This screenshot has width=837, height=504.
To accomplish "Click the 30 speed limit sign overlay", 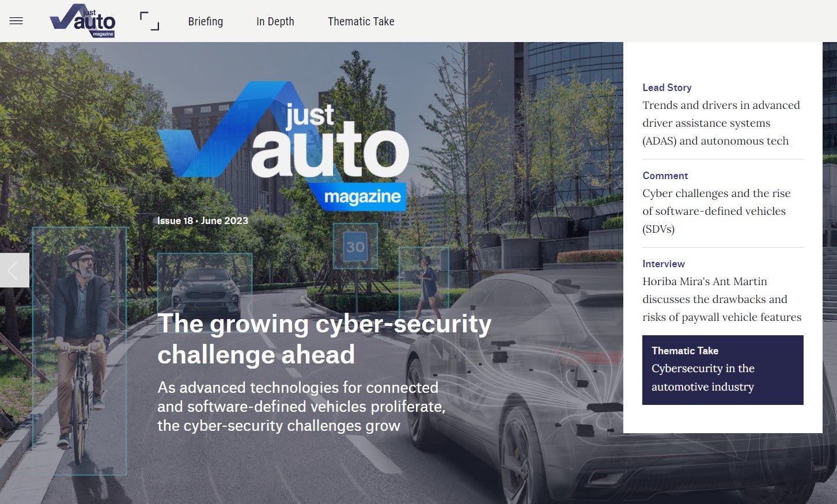I will coord(355,247).
